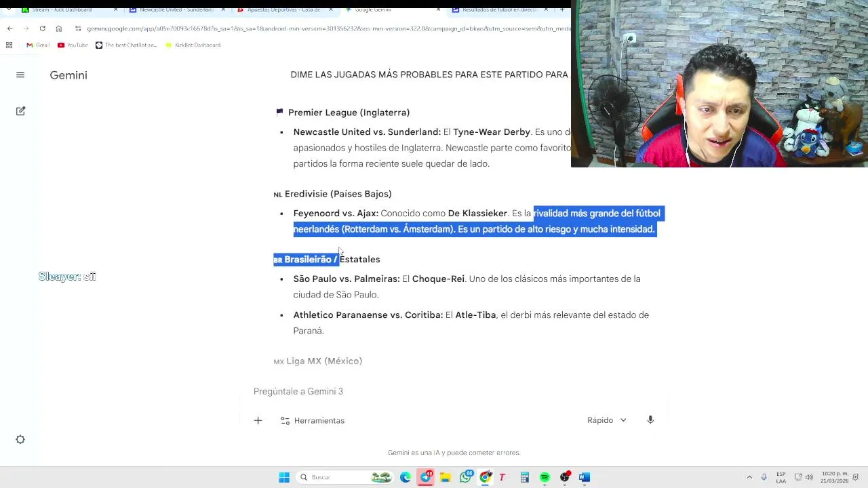Click the 'Choque-Rei' bold text

(438, 279)
